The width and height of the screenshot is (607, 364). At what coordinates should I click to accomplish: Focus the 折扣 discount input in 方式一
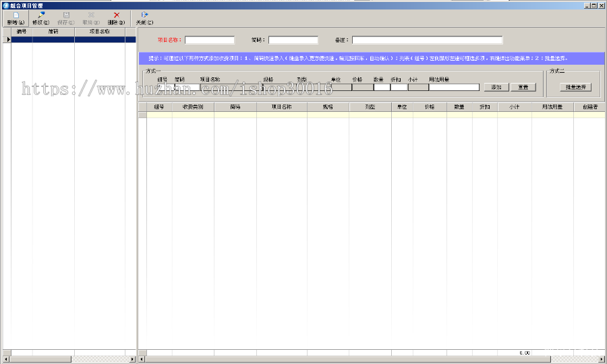399,87
